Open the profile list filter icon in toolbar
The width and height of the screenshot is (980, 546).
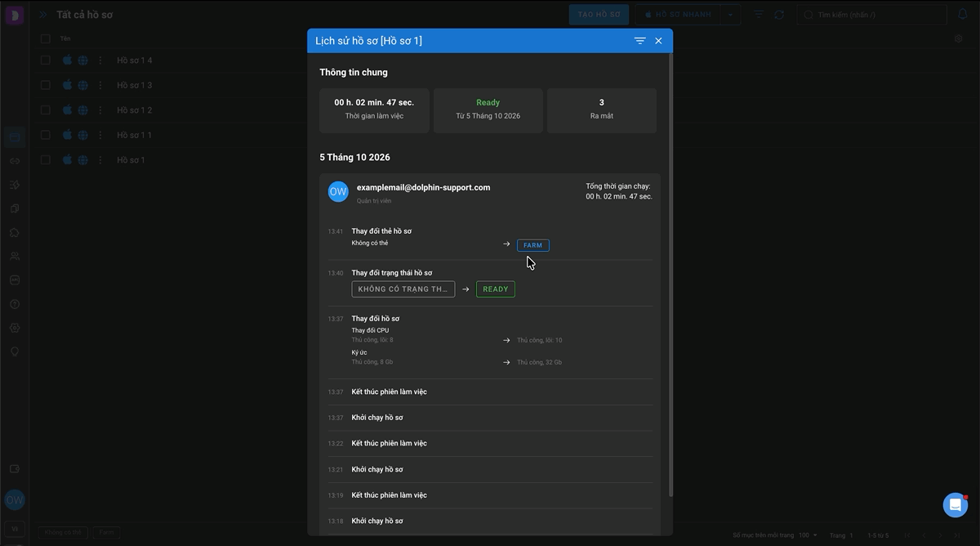759,15
